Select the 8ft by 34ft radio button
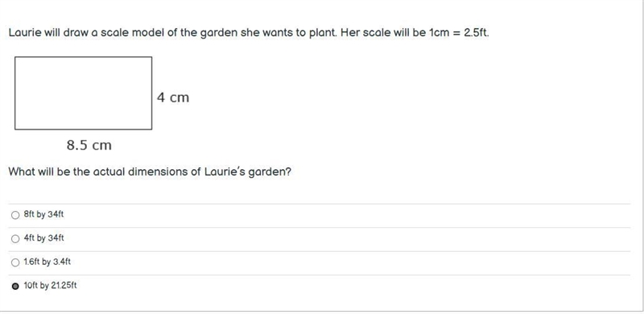 (15, 215)
